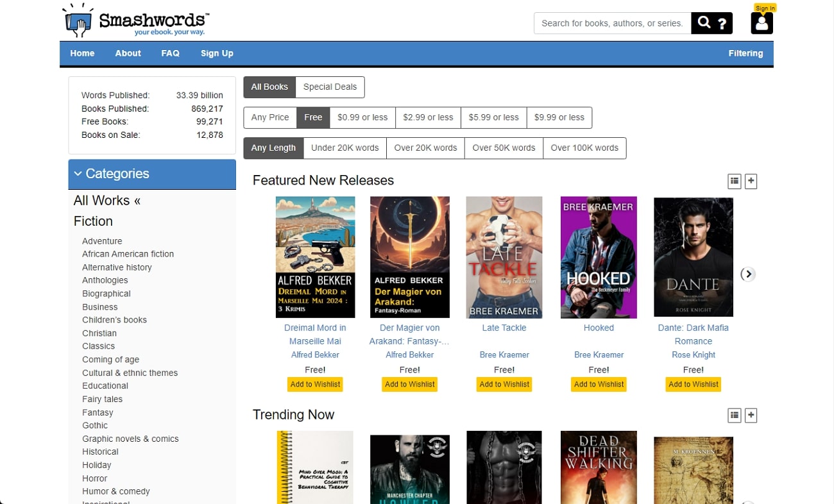Choose Any Price filter

pos(270,117)
